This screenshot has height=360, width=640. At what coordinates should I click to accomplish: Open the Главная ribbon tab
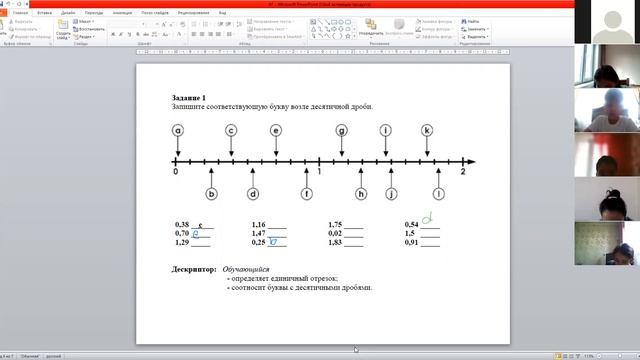20,13
